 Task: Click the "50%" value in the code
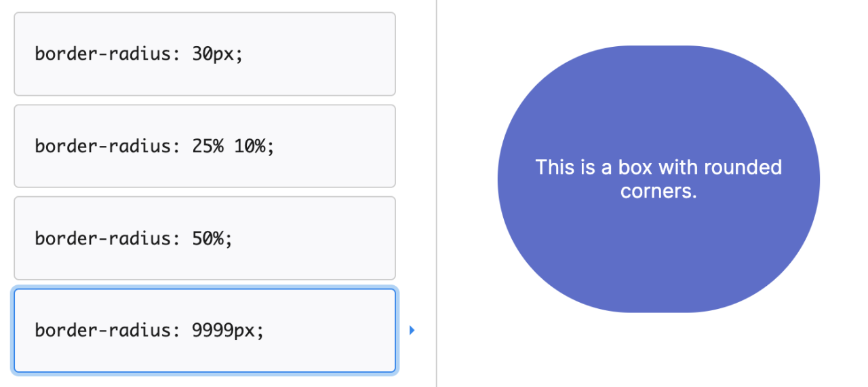[209, 238]
